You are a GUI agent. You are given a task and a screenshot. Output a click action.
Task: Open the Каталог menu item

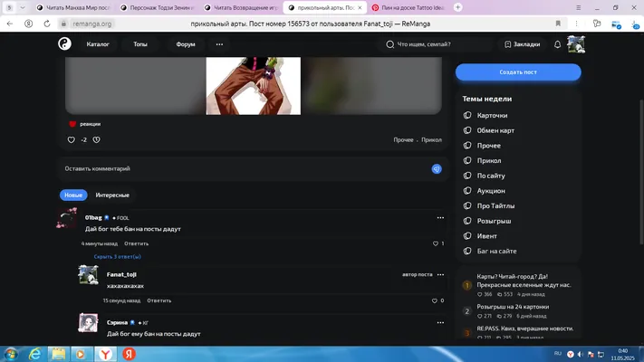[98, 44]
